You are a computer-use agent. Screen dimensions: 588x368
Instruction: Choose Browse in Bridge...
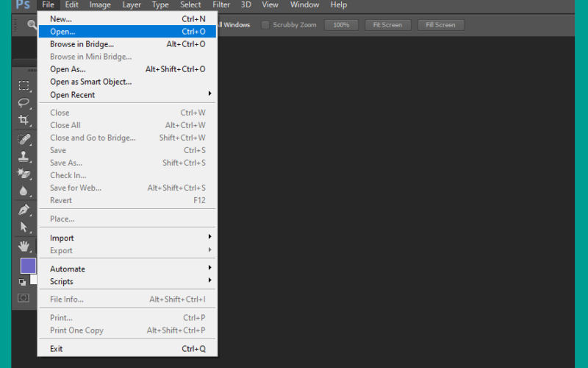[127, 44]
